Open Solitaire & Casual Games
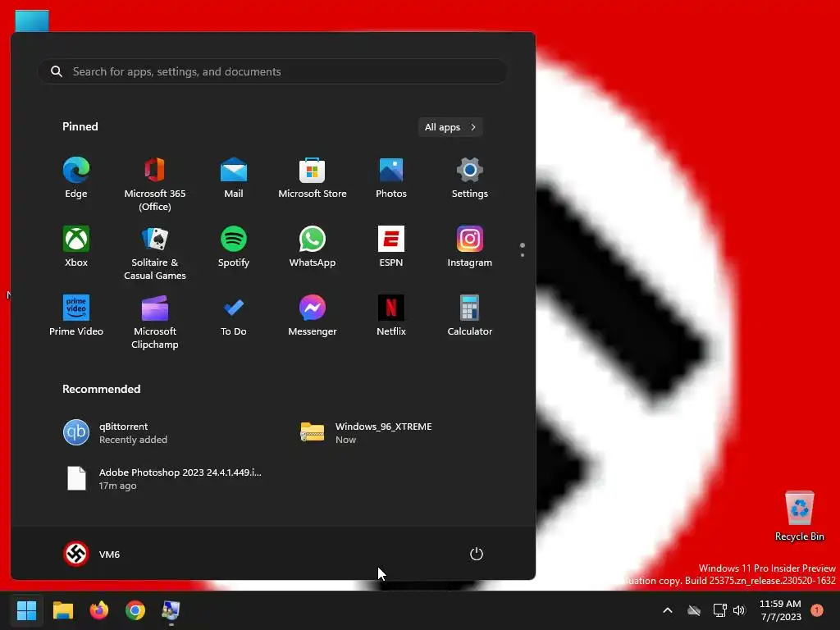Screen dimensions: 840x630 pos(155,253)
